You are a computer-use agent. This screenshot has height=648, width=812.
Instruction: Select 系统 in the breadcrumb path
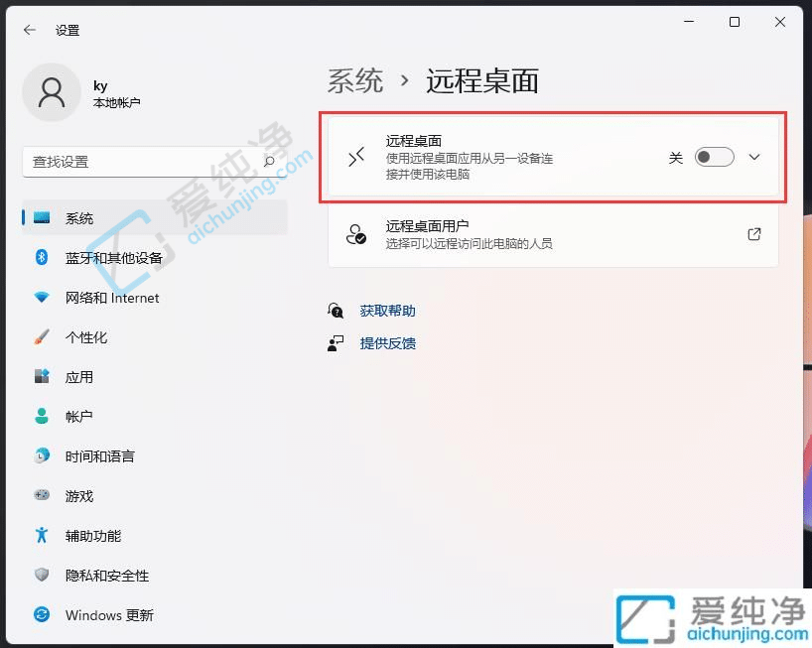(354, 81)
